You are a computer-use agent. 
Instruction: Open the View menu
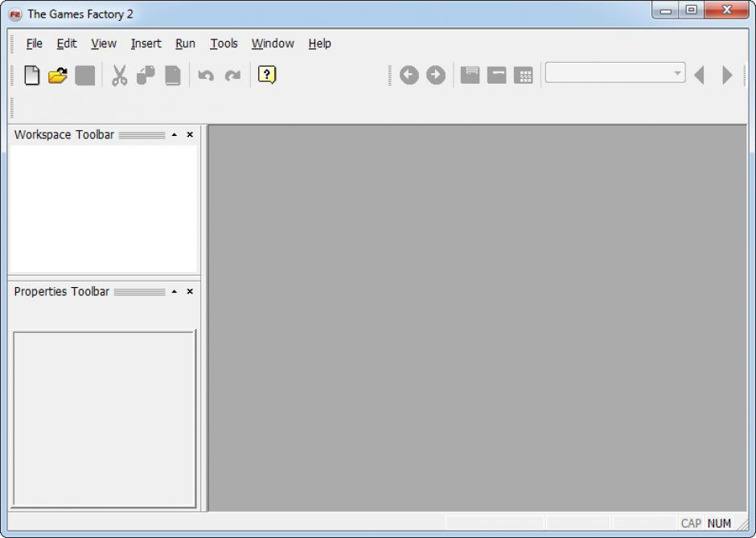[104, 43]
